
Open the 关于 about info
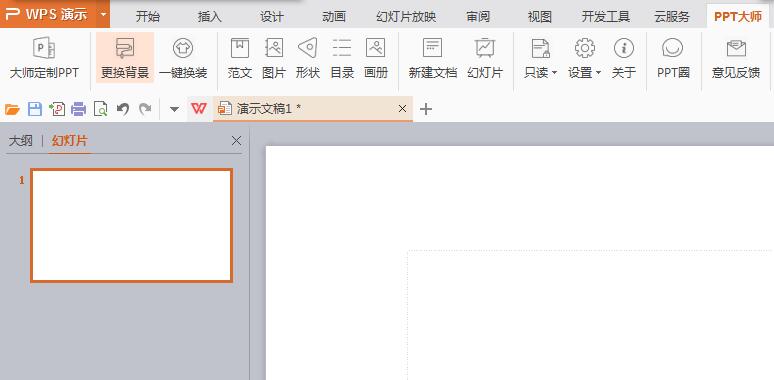[x=623, y=59]
